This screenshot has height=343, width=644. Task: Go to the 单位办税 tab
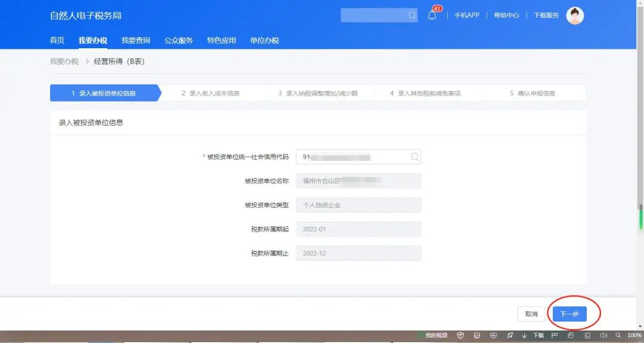coord(264,40)
